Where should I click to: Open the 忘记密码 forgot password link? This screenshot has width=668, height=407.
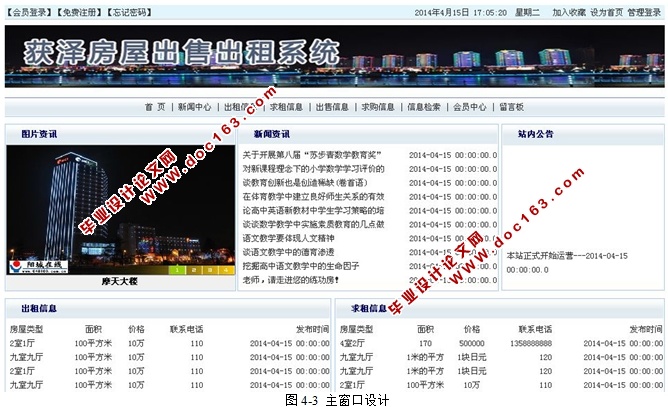[129, 12]
